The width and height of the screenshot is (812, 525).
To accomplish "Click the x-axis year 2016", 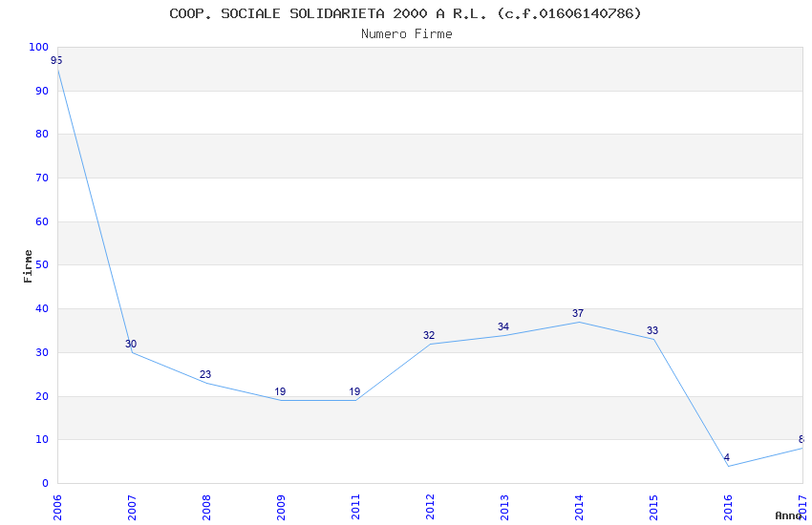I will point(728,508).
